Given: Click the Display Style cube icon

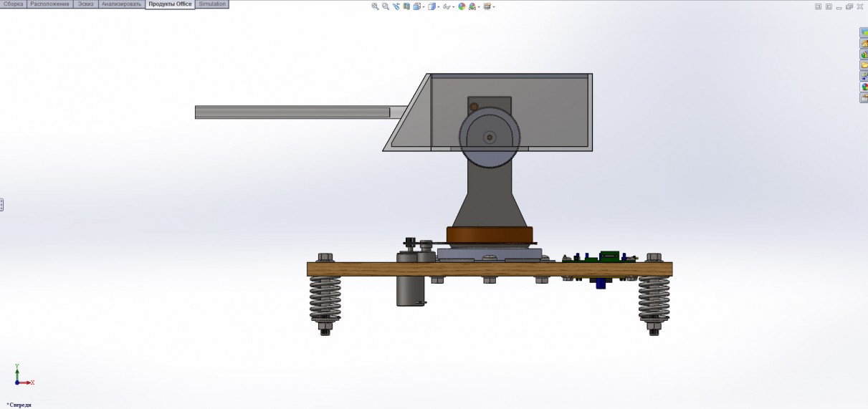Looking at the screenshot, I should pos(431,6).
